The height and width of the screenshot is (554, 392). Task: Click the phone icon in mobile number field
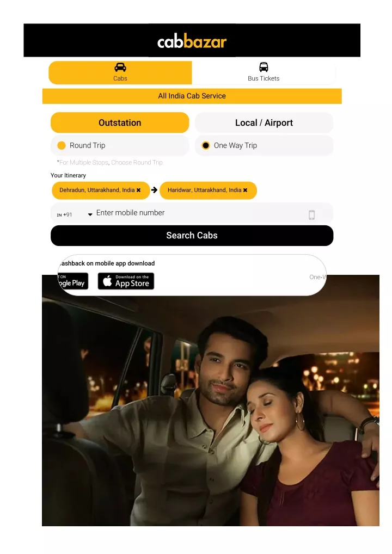(312, 215)
